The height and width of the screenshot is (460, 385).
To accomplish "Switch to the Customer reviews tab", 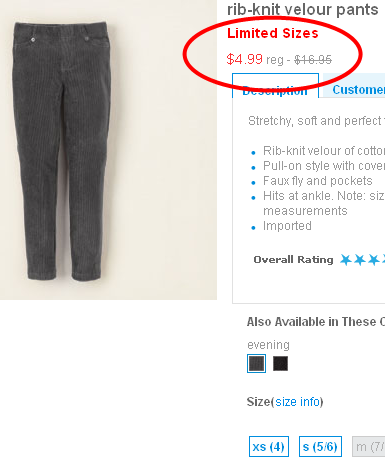I will tap(354, 86).
